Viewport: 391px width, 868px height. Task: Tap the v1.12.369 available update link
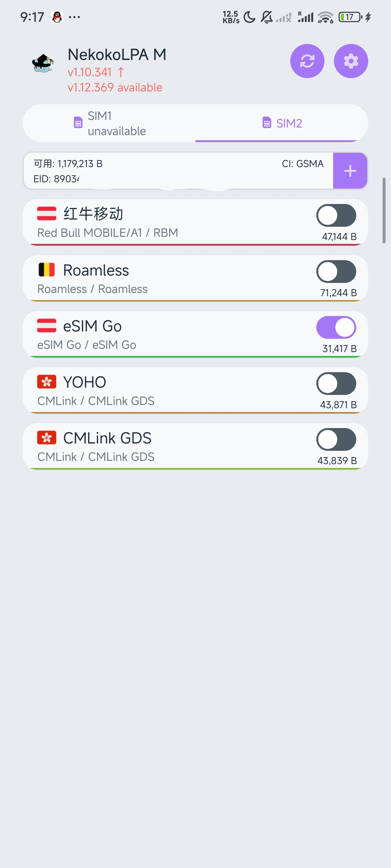[x=115, y=88]
